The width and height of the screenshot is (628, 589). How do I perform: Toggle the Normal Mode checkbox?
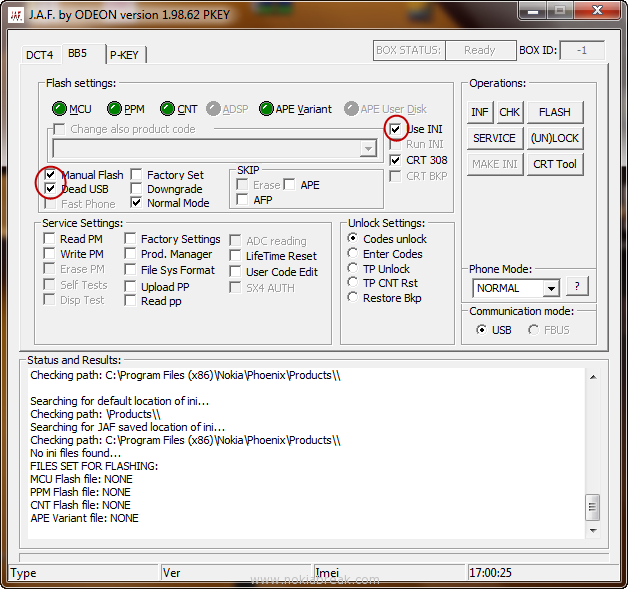(136, 203)
